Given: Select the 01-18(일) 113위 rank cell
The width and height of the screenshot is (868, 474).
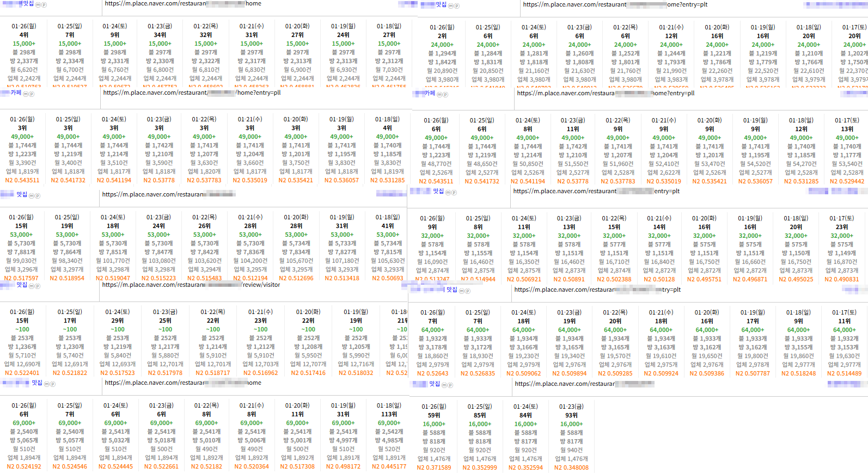Looking at the screenshot, I should point(389,414).
